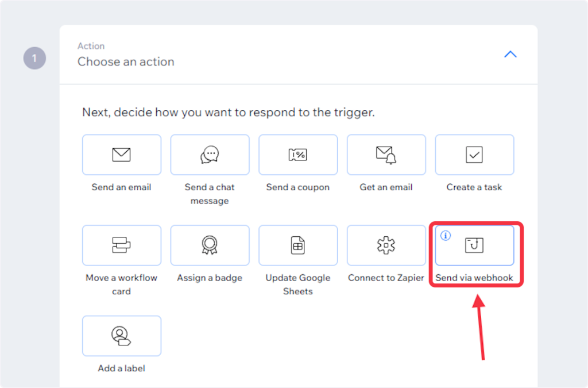Click the Send a chat message caption
The image size is (588, 388).
(210, 194)
